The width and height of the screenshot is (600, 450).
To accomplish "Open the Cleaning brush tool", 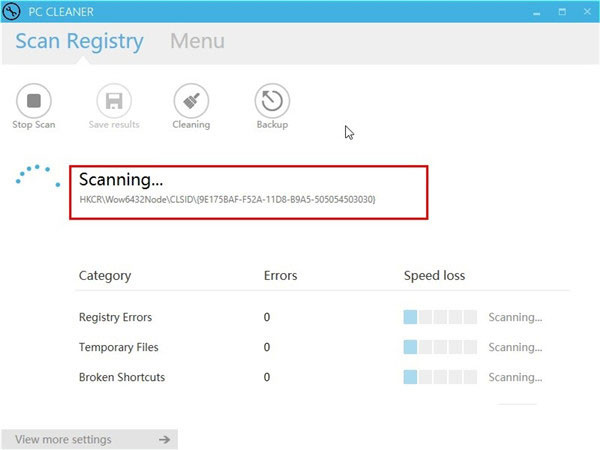I will 191,100.
